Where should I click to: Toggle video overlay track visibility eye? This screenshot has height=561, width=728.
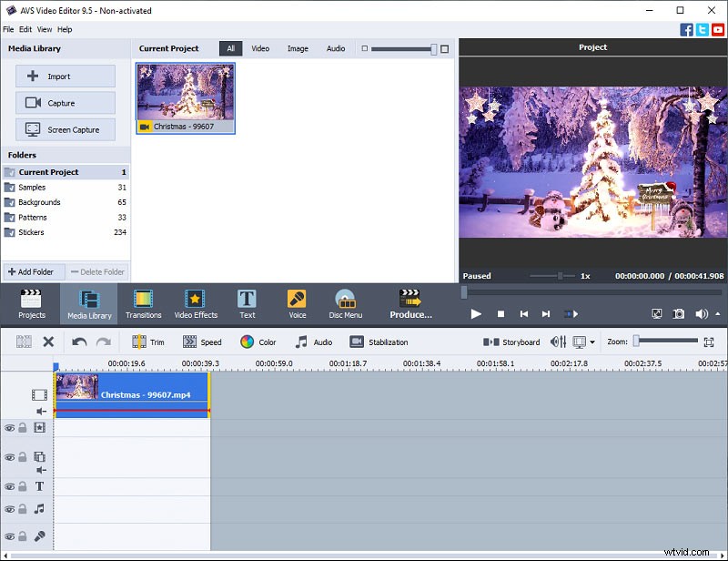[x=9, y=457]
